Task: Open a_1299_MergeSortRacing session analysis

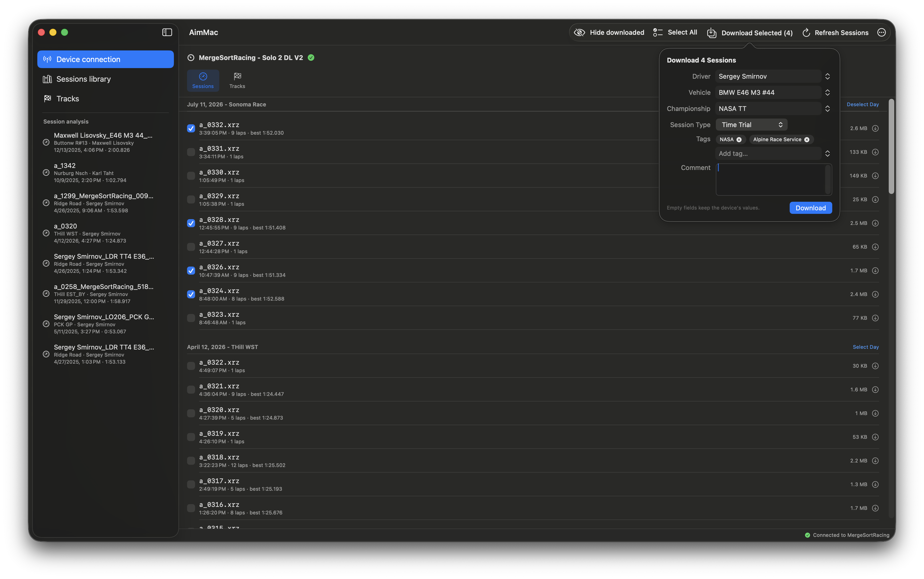Action: tap(105, 203)
